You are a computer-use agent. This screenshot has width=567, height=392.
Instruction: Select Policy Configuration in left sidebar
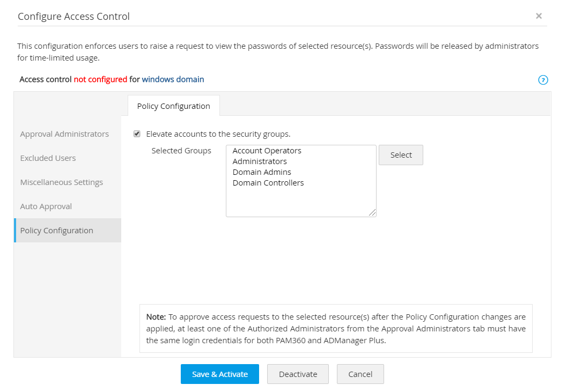pyautogui.click(x=57, y=231)
